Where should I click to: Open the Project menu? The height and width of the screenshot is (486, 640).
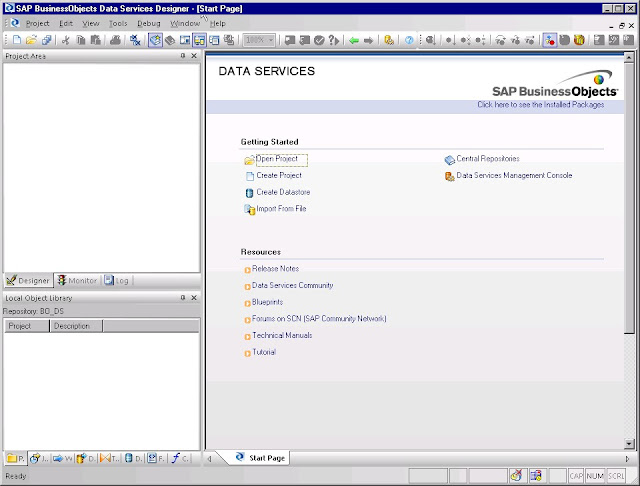tap(38, 24)
